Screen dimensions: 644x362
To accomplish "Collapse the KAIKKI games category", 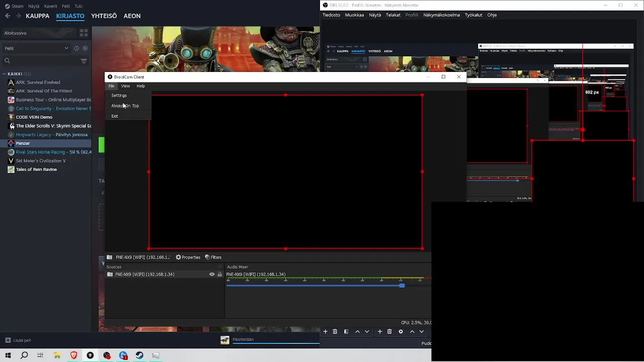I will pos(5,74).
